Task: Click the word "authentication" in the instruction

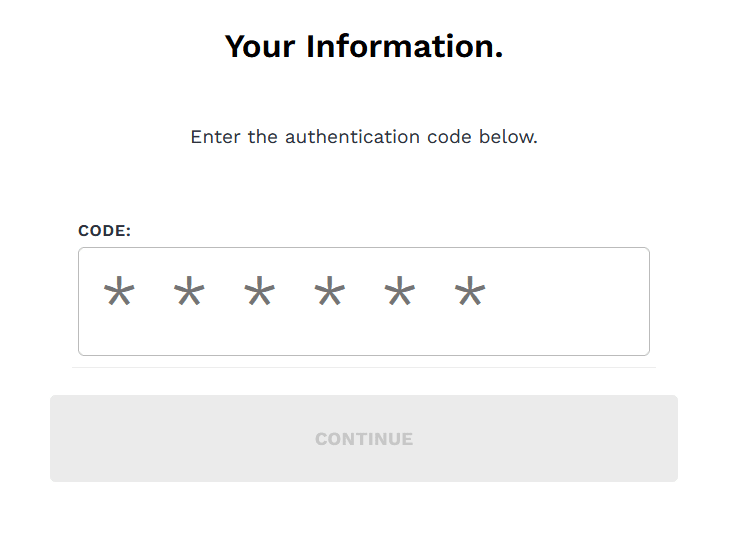Action: point(352,137)
